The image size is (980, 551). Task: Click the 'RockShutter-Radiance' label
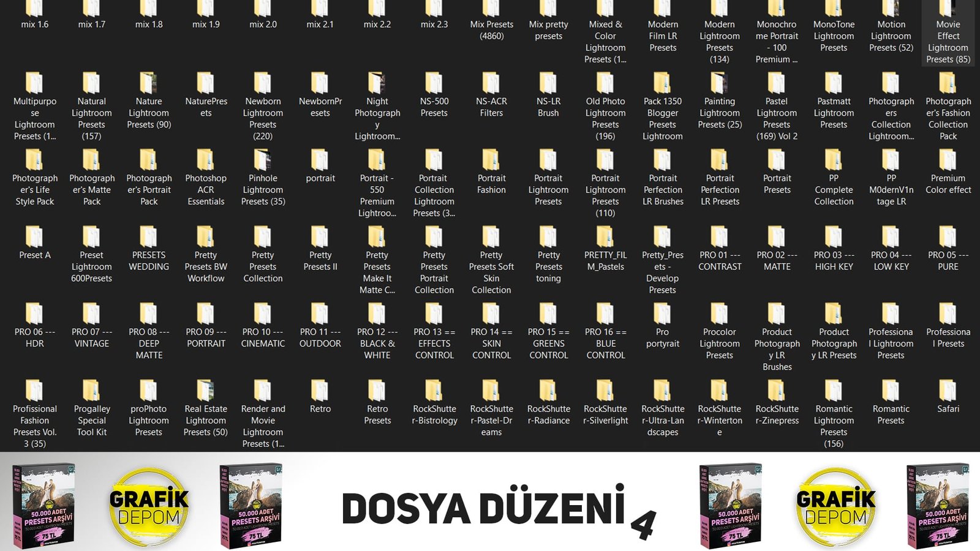(x=548, y=414)
